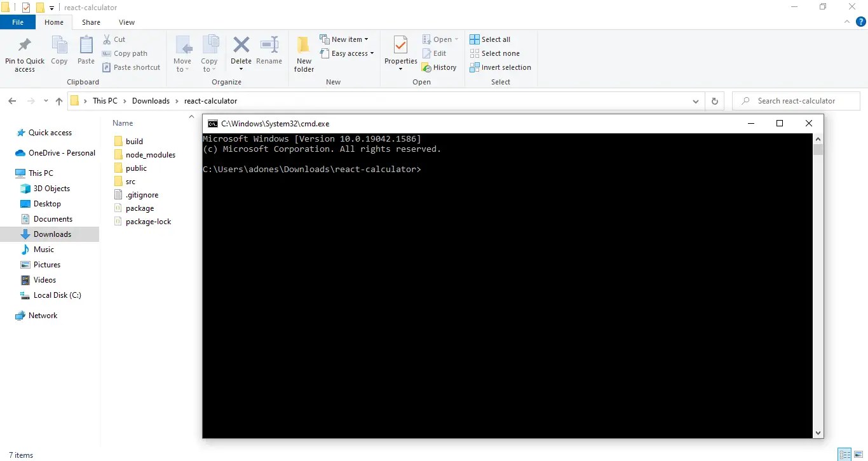Create a New folder from ribbon
The image size is (868, 461).
[304, 54]
